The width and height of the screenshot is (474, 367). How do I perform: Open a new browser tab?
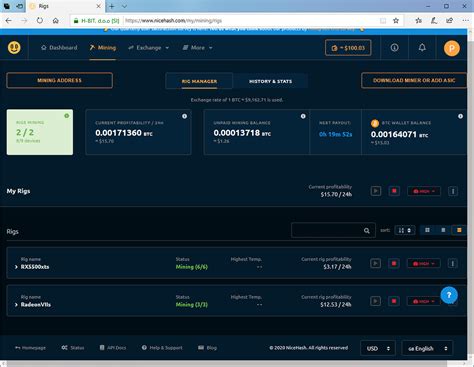(112, 6)
